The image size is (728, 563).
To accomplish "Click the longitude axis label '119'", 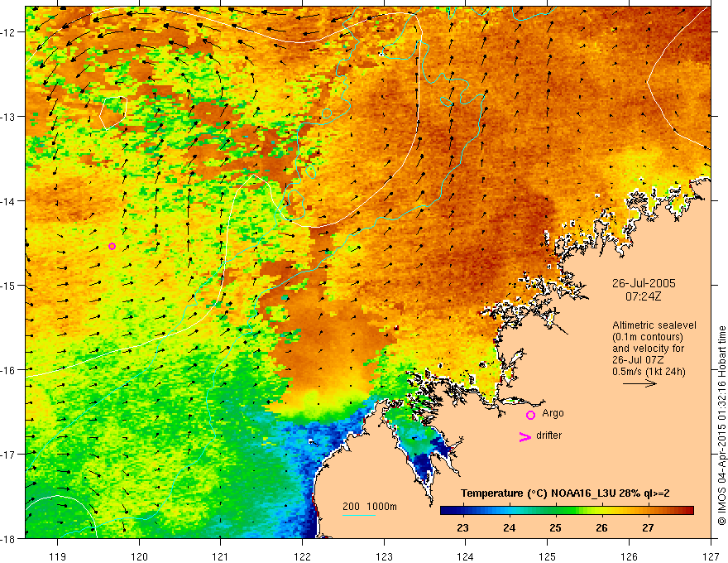I will 58,556.
